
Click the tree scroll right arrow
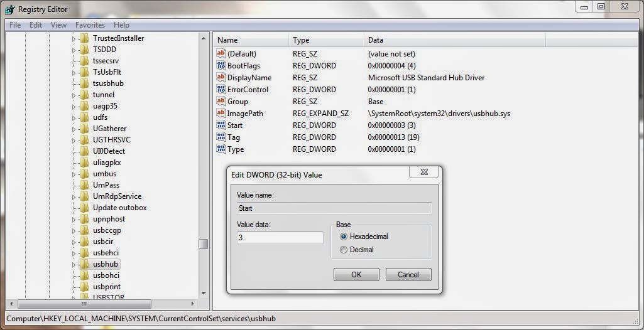tap(193, 304)
